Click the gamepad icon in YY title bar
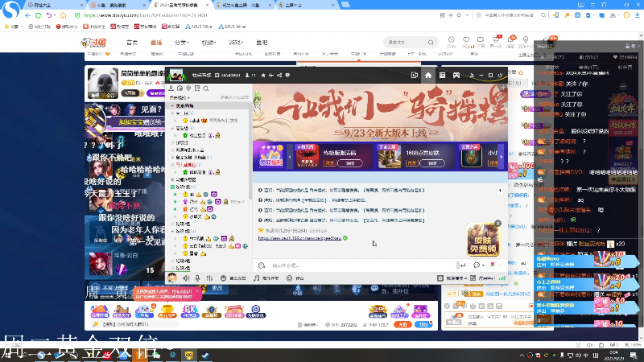This screenshot has width=644, height=362. [456, 75]
